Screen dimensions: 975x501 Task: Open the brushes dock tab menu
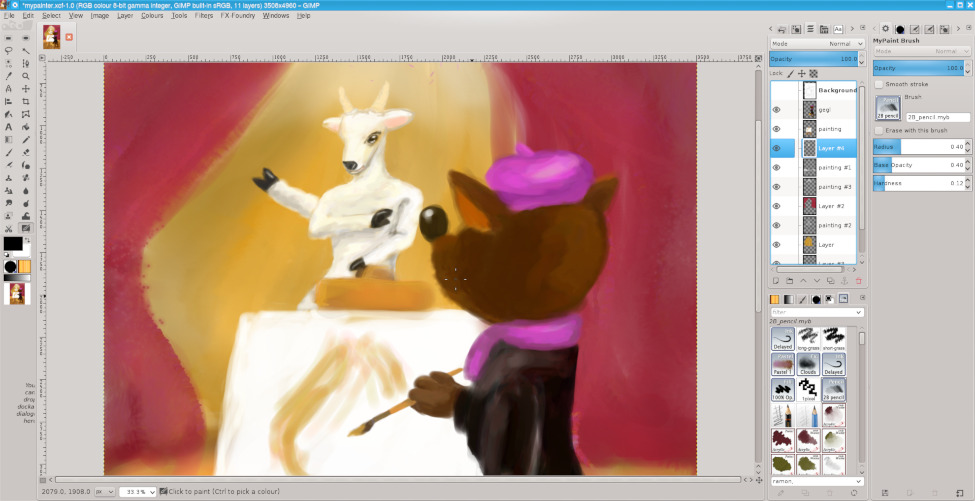pos(862,298)
